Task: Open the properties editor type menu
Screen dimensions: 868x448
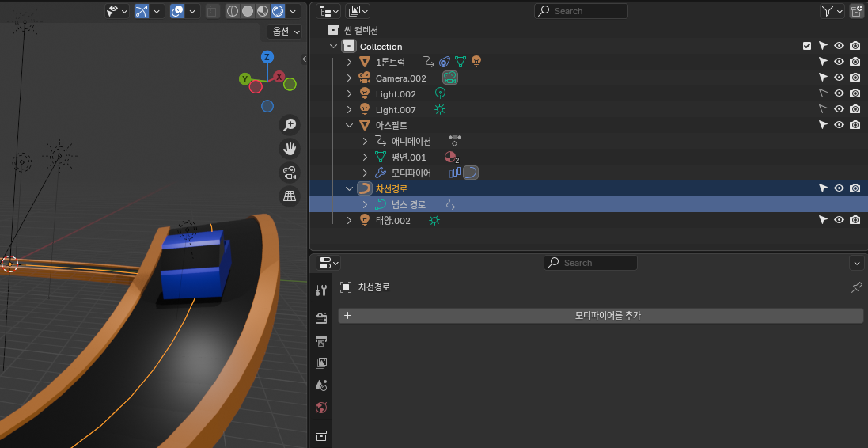Action: 329,263
